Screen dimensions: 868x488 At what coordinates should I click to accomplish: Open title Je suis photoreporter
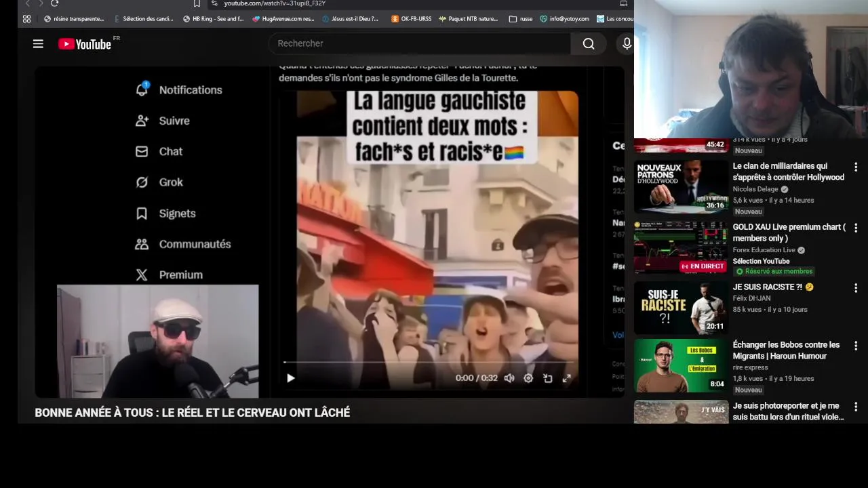789,411
